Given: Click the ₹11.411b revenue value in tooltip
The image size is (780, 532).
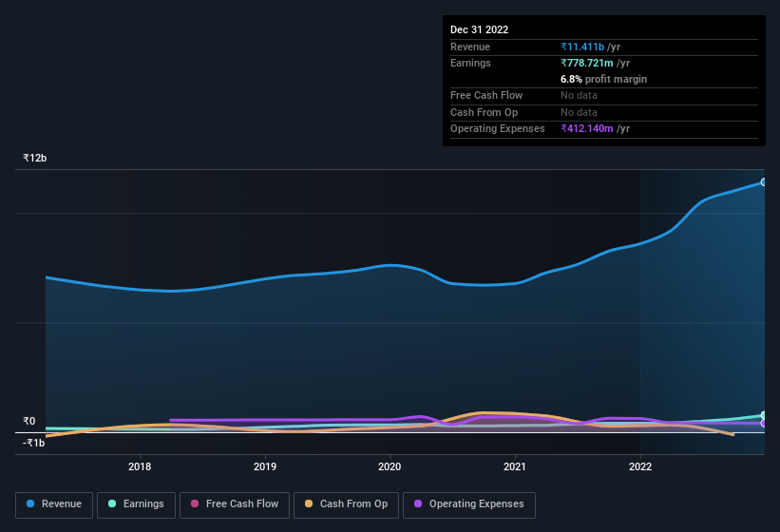Looking at the screenshot, I should tap(582, 47).
